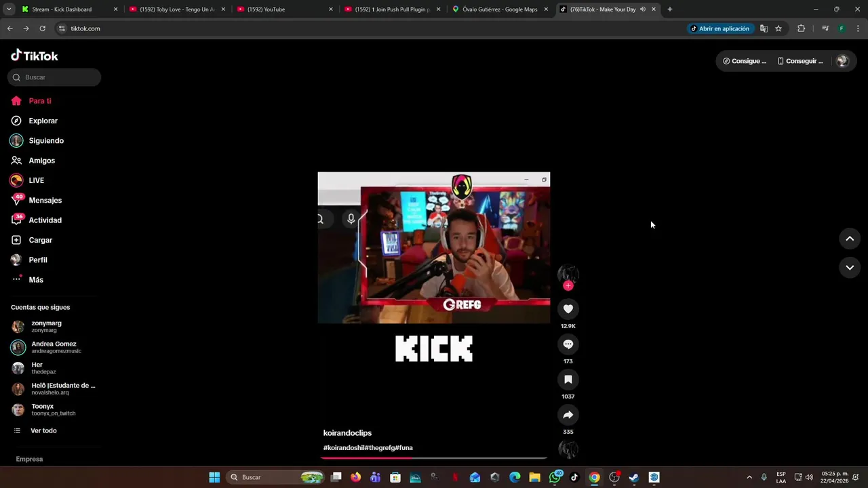Reload the page
This screenshot has width=868, height=488.
coord(42,28)
